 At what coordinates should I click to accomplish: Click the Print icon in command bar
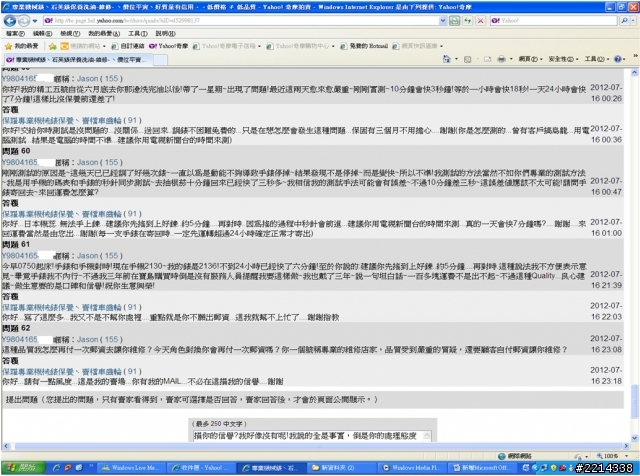(502, 59)
